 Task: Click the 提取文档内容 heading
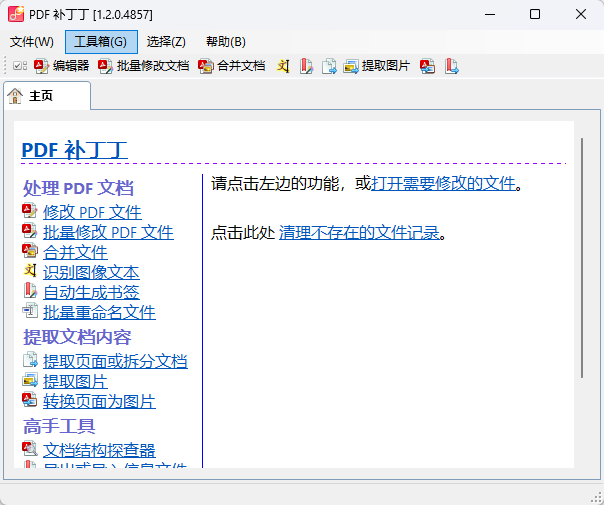click(x=77, y=337)
